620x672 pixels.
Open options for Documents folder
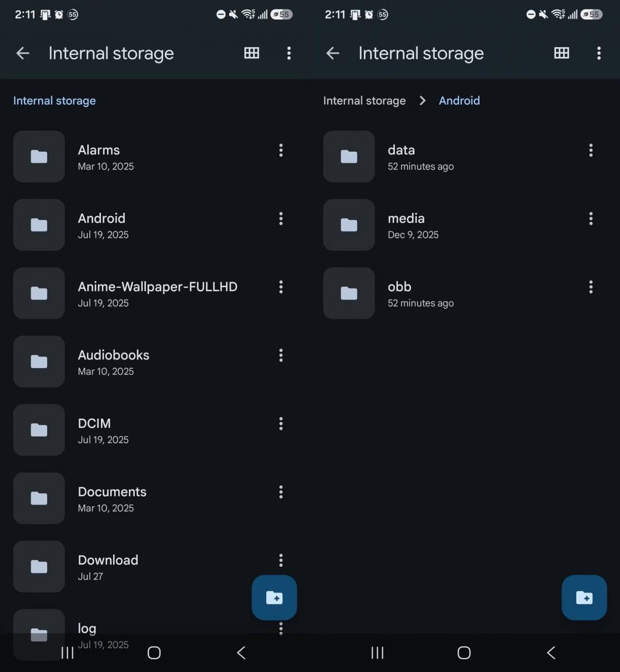[x=281, y=492]
